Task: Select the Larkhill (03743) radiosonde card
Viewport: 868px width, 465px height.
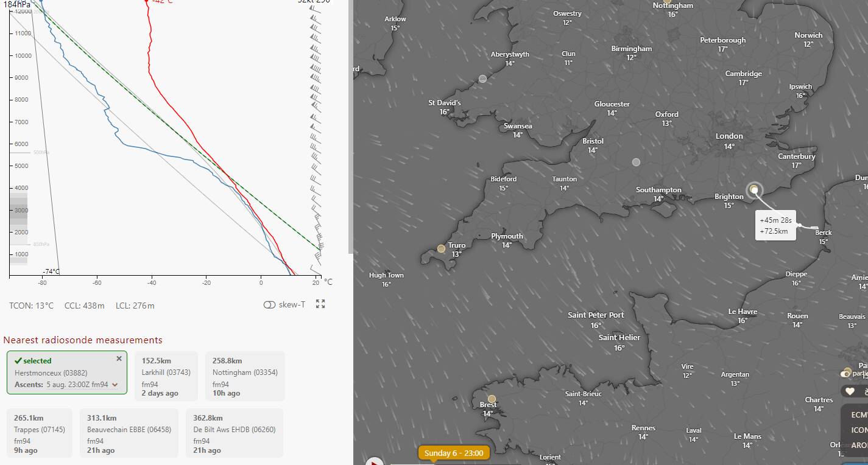Action: pos(166,376)
